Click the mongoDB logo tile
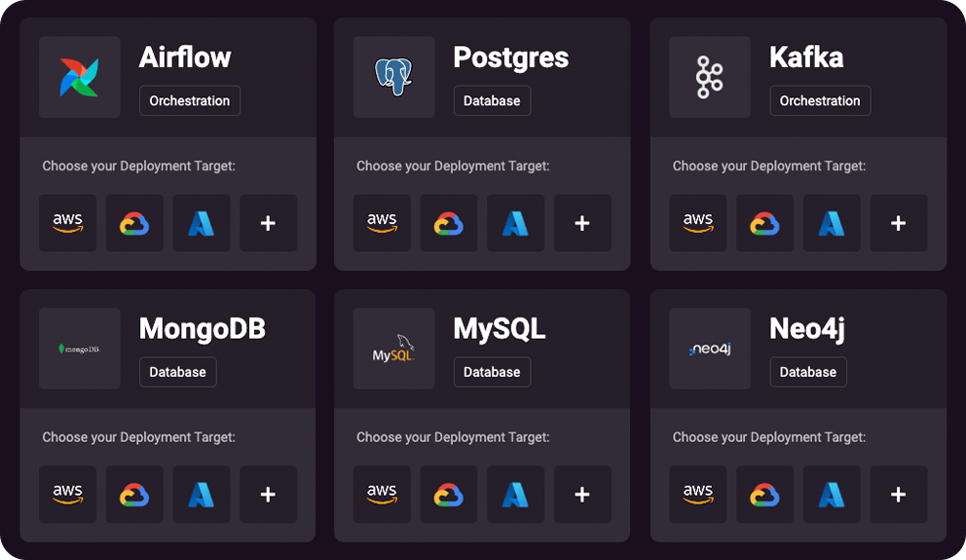966x560 pixels. tap(80, 348)
